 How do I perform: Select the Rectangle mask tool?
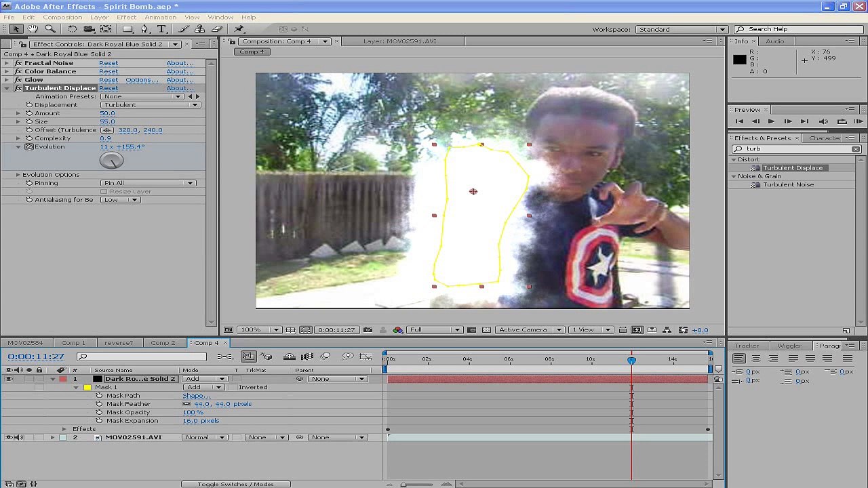tap(127, 29)
